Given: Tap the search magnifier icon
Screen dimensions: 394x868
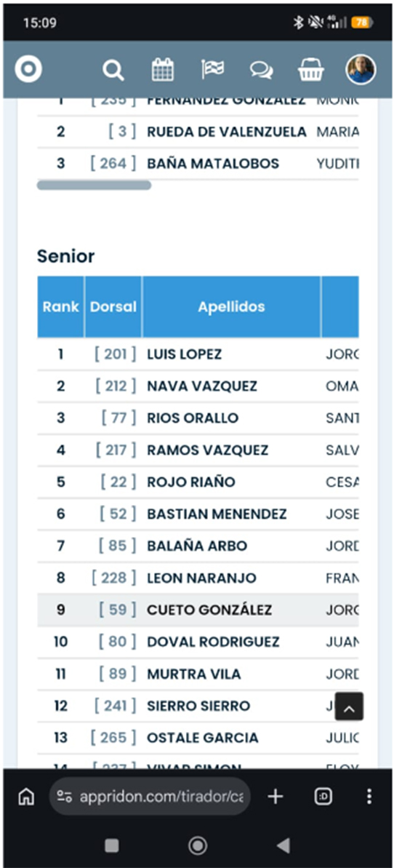Looking at the screenshot, I should tap(113, 71).
